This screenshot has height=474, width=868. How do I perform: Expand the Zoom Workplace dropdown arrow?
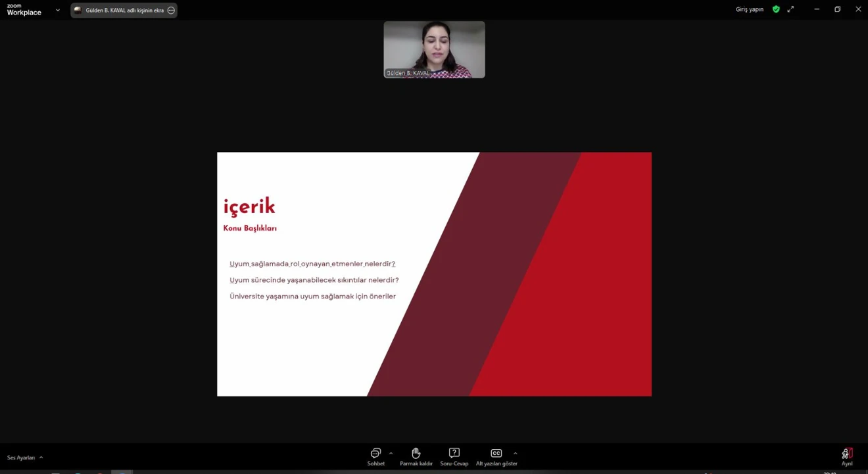58,10
